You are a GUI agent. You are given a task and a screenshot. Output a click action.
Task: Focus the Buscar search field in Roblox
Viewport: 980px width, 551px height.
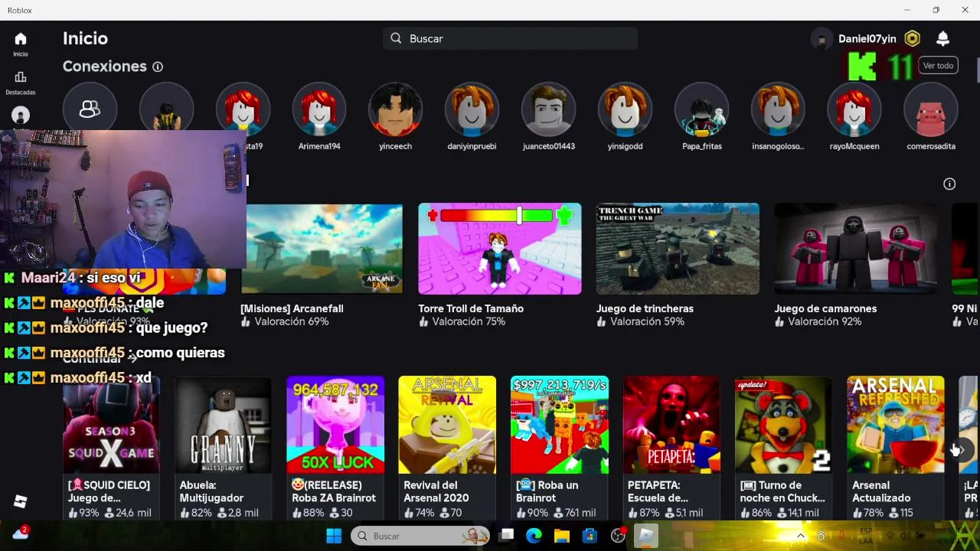(510, 38)
